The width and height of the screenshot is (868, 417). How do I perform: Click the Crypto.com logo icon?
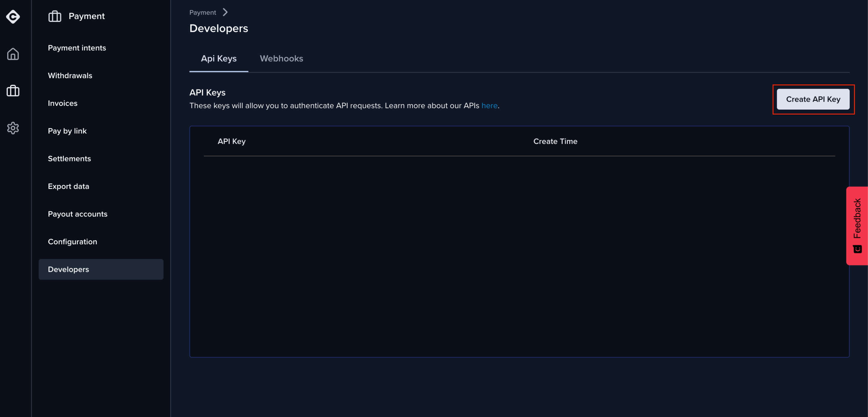point(13,17)
